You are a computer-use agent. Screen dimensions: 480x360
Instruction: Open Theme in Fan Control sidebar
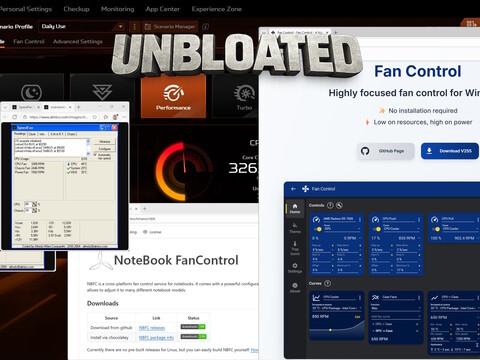(295, 228)
